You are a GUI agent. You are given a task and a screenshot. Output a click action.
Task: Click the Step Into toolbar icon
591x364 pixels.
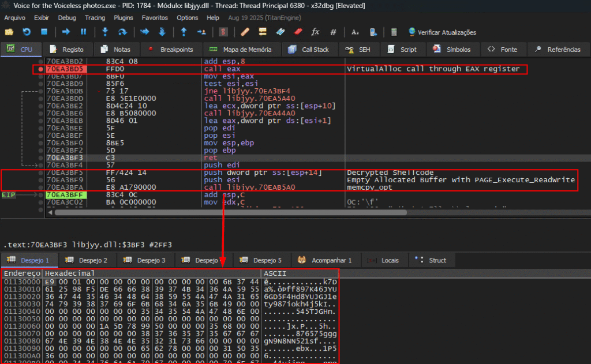[105, 32]
